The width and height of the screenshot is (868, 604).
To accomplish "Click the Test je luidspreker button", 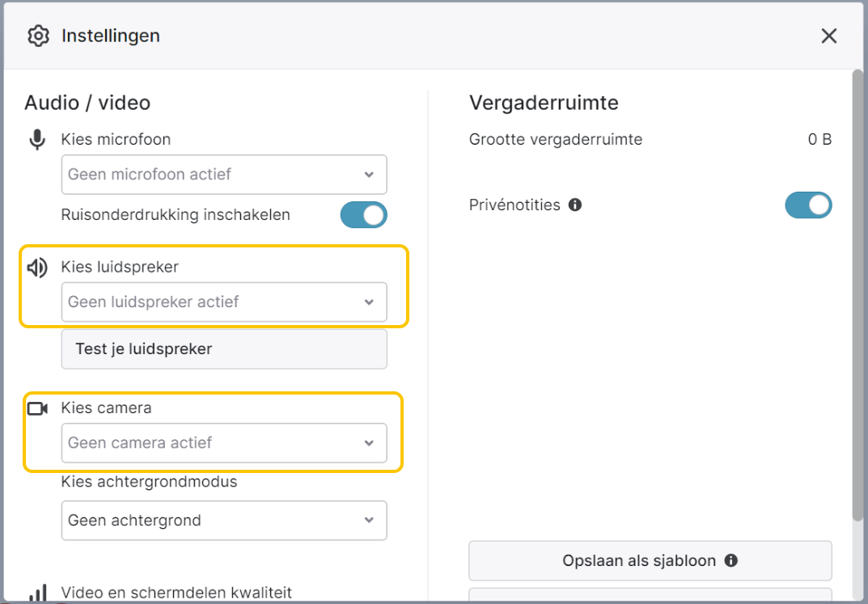I will [x=224, y=349].
